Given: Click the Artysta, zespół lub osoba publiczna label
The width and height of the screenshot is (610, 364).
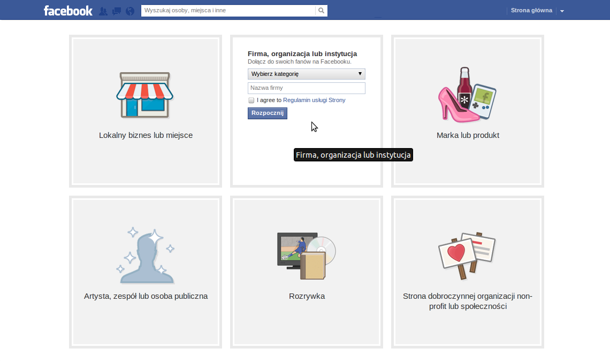Looking at the screenshot, I should [x=146, y=296].
